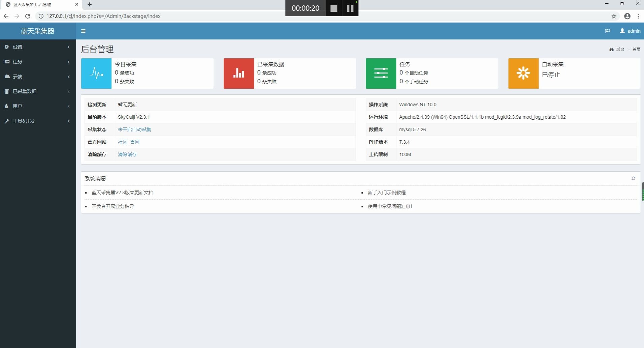Click the red bar chart icon tile
644x348 pixels.
[239, 74]
